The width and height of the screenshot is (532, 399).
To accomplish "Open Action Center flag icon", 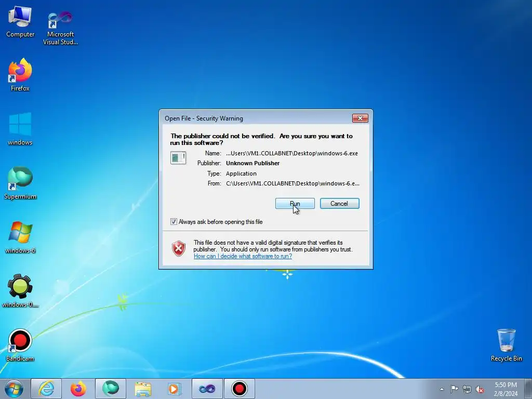I will click(x=454, y=389).
